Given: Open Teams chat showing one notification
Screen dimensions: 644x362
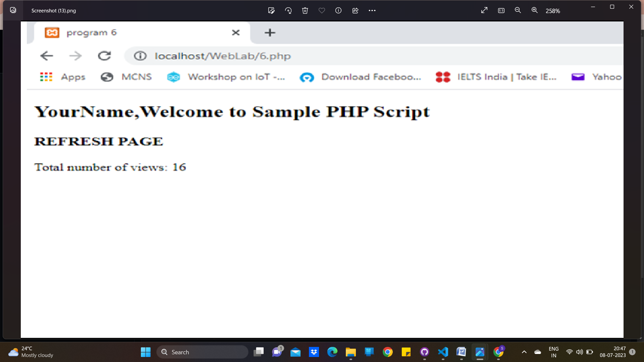Looking at the screenshot, I should 278,352.
